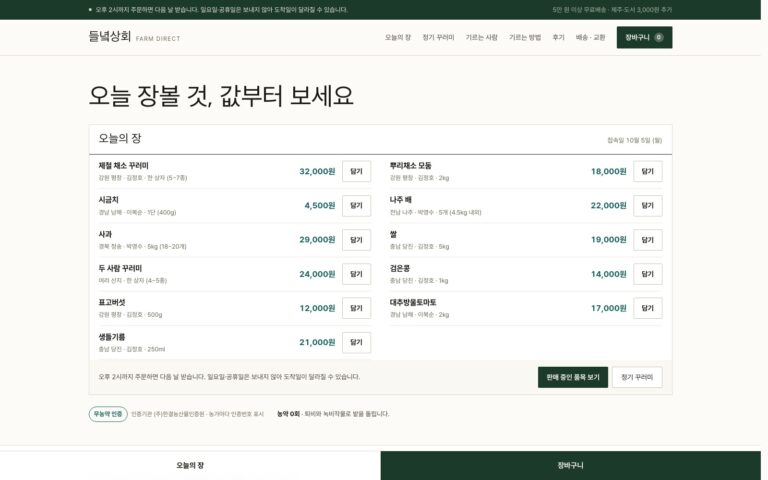Go to 정기 꾸러미 in top navigation
This screenshot has height=480, width=768.
[438, 37]
